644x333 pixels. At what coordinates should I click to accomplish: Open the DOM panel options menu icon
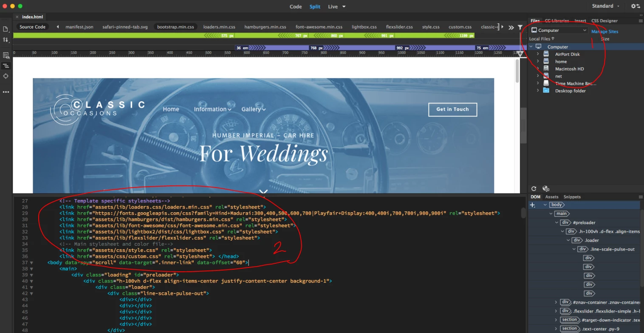coord(641,197)
